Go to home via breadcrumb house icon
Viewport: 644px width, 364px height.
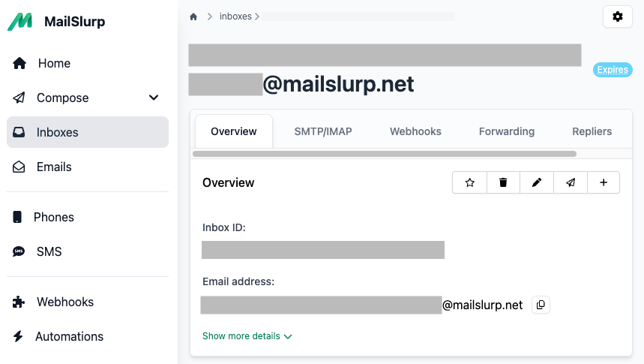(x=193, y=17)
